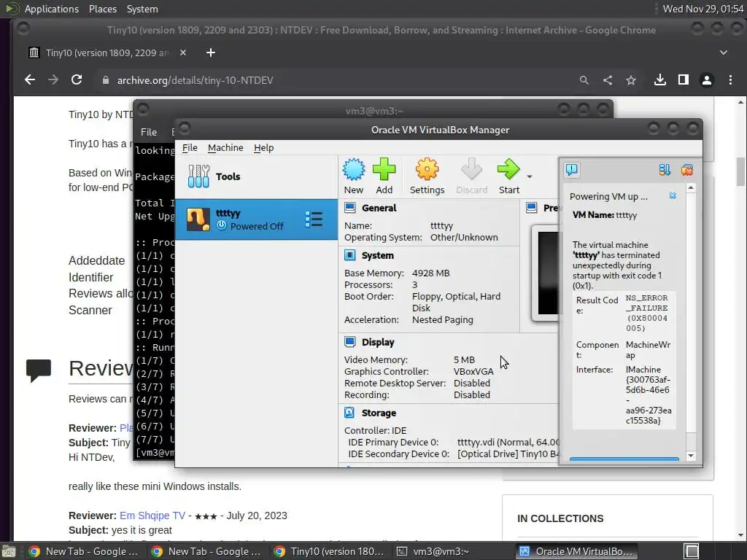Click the VM preview thumbnail

click(546, 273)
